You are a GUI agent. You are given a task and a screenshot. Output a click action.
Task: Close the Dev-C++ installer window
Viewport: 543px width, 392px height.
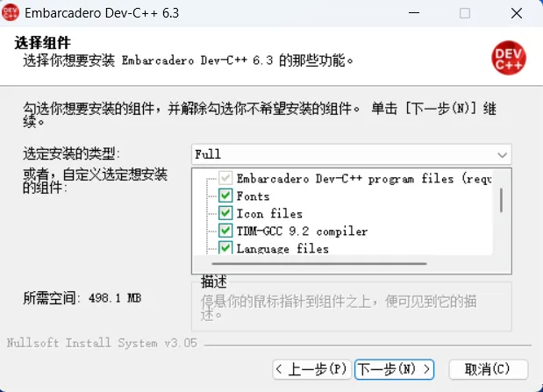point(517,13)
